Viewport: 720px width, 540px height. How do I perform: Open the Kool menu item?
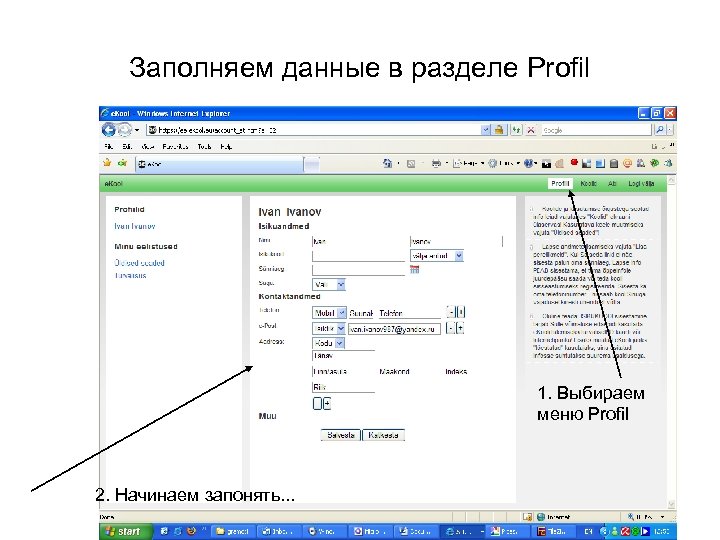[588, 184]
